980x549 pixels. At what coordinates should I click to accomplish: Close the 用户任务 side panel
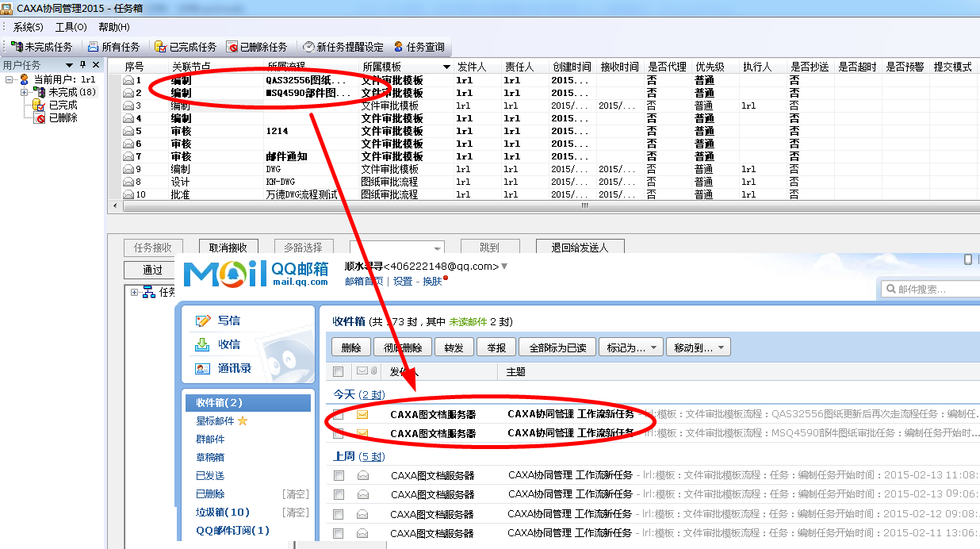[96, 64]
